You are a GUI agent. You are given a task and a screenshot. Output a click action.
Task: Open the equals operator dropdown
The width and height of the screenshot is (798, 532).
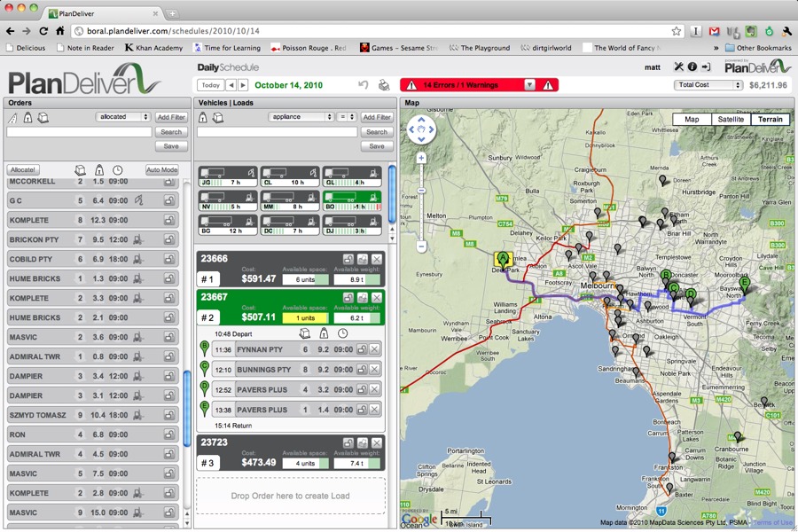[x=347, y=116]
